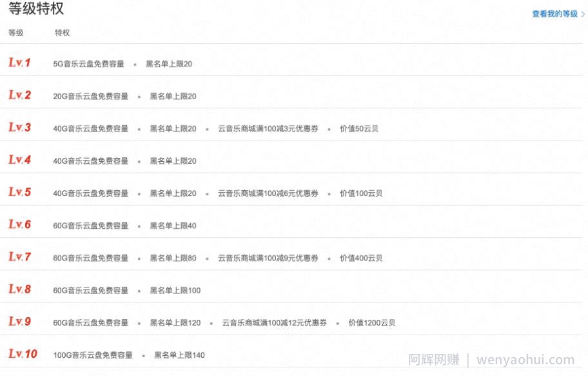Select the text 100G音乐云盘免费容量
This screenshot has height=381, width=588.
coord(93,355)
